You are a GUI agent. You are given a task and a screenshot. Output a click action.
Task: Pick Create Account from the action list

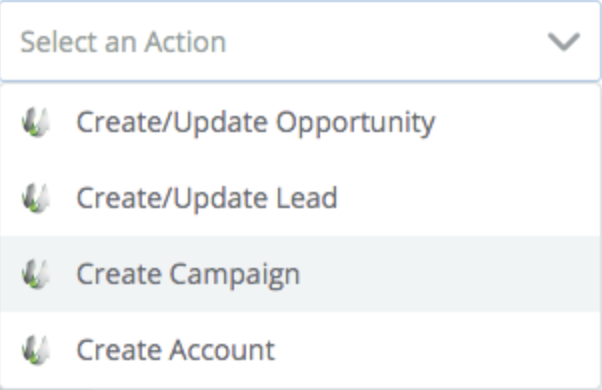301,350
